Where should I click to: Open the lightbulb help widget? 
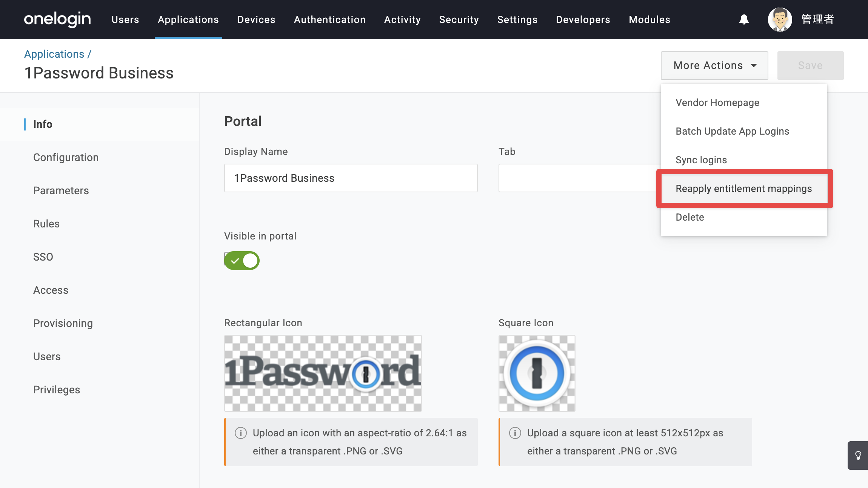(858, 456)
